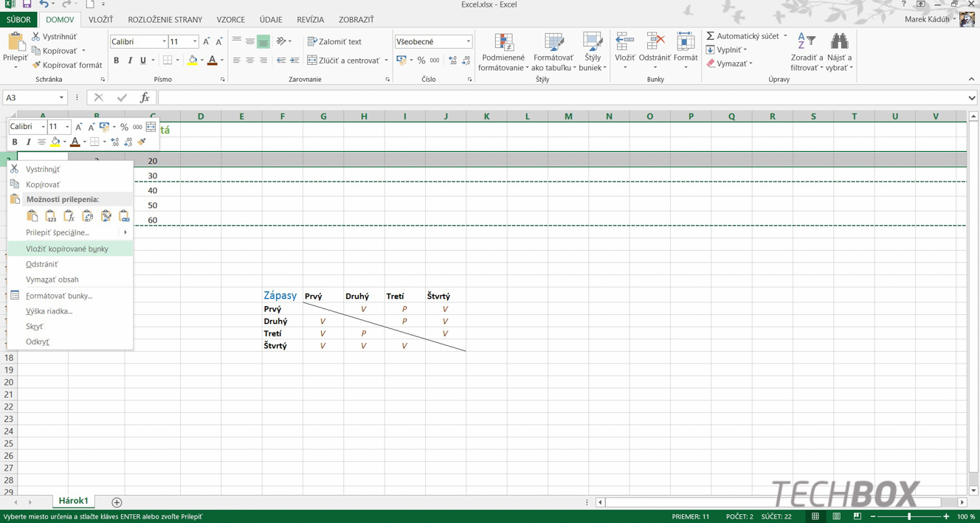The width and height of the screenshot is (980, 523).
Task: Select Vložiť kopírované bunky menu entry
Action: pos(71,249)
